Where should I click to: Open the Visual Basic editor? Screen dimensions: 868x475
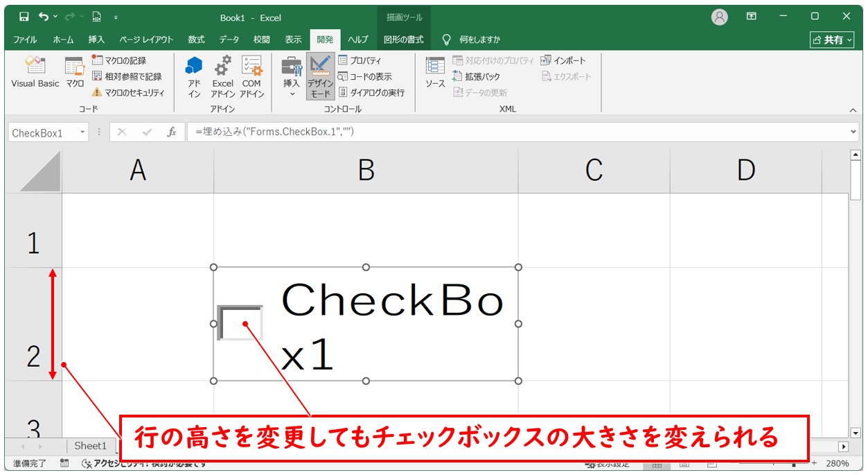pos(35,72)
